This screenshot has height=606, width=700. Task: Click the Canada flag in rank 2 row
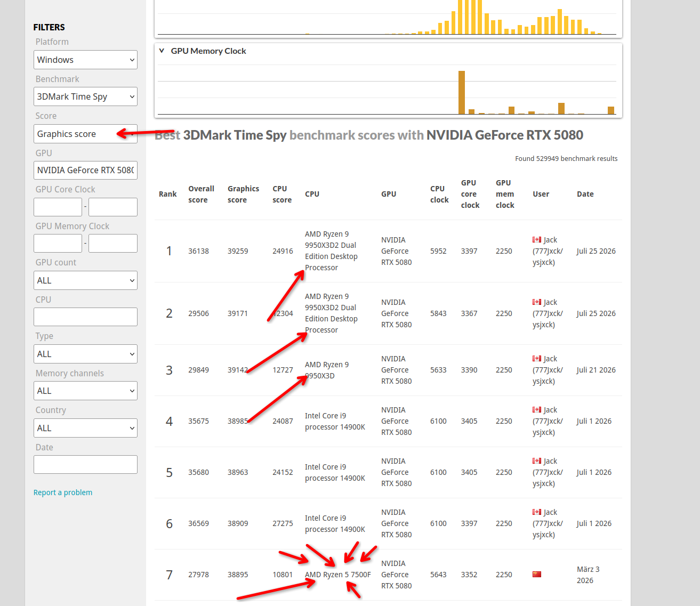point(537,302)
